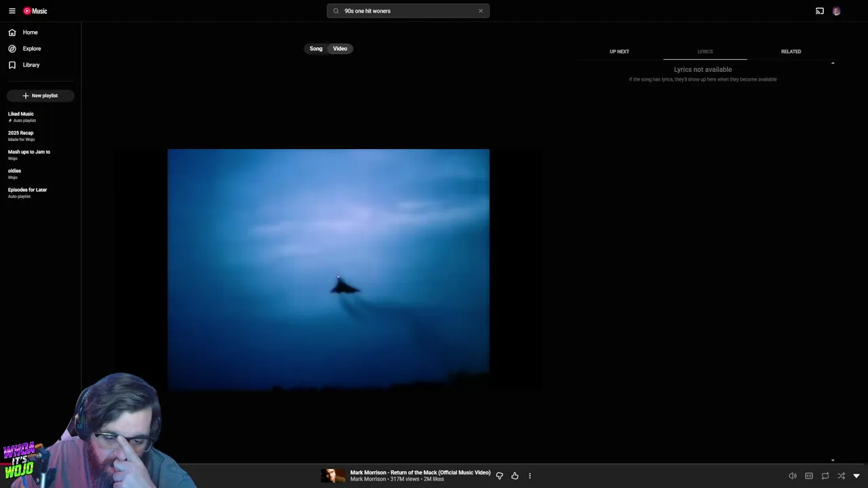Image resolution: width=868 pixels, height=488 pixels.
Task: Open the LYRICS tab
Action: pyautogui.click(x=705, y=52)
